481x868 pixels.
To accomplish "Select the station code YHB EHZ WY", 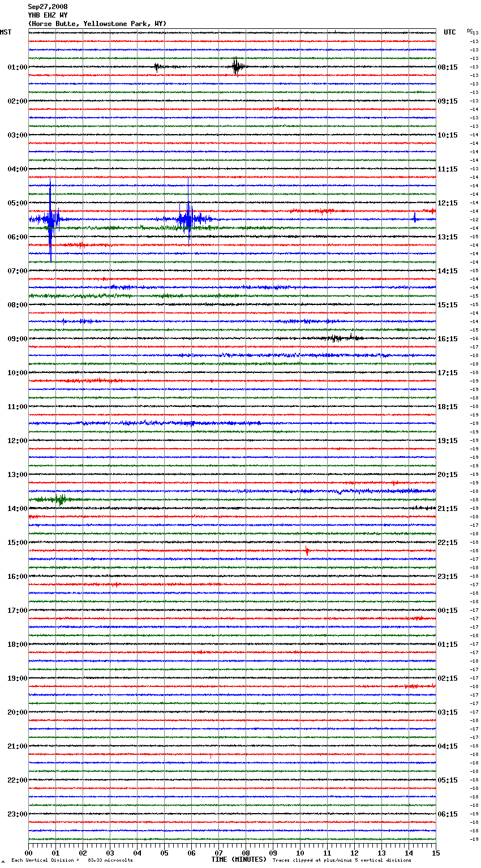I will pyautogui.click(x=48, y=15).
